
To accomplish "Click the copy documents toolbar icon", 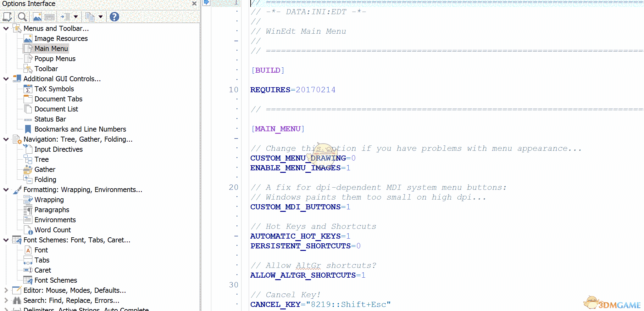I will [90, 17].
